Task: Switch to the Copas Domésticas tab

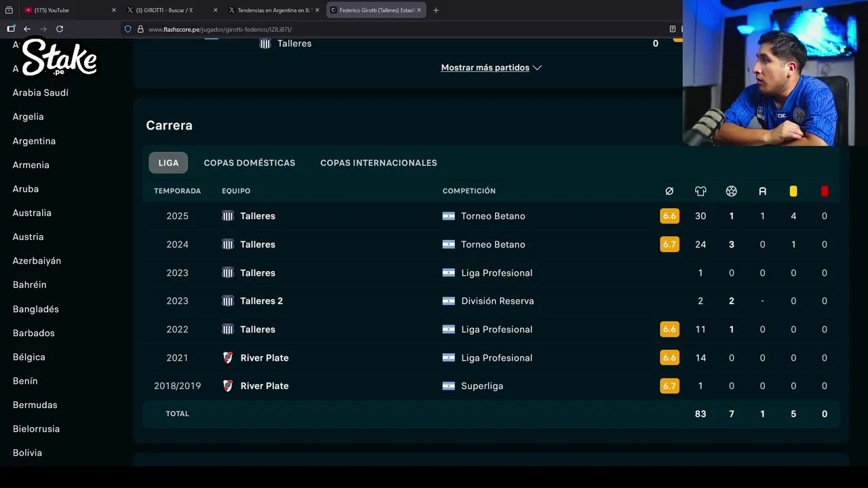Action: coord(250,163)
